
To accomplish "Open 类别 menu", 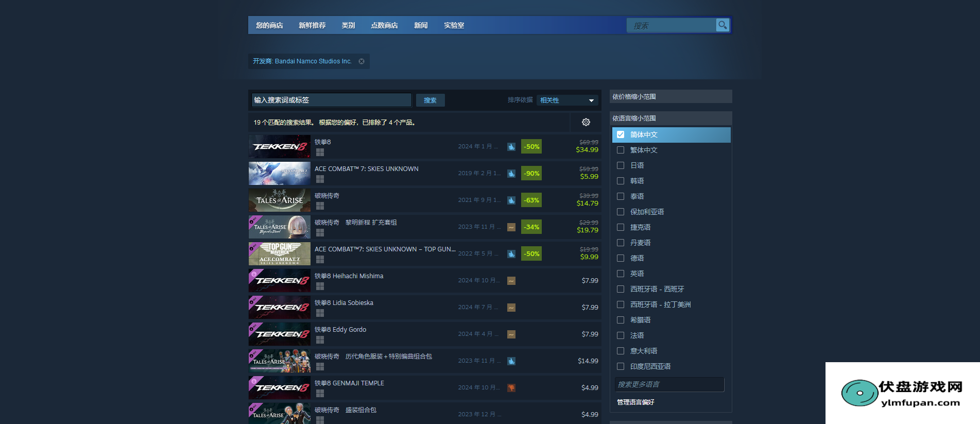I will [348, 25].
